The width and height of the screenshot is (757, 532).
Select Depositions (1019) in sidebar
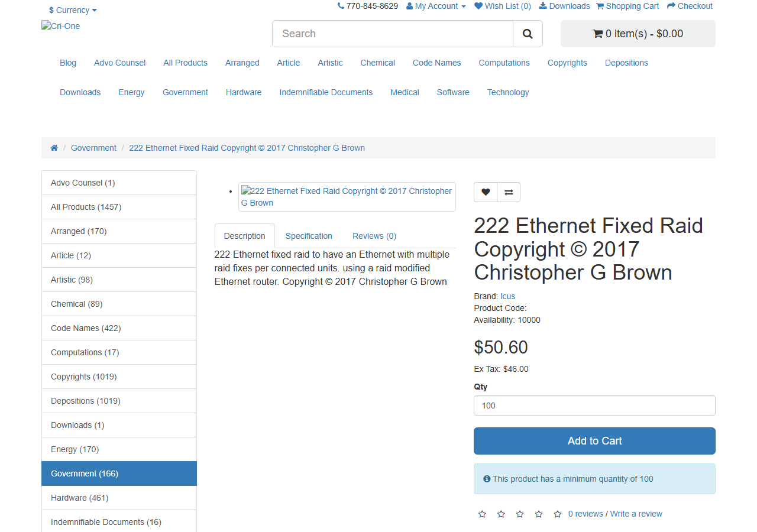tap(119, 401)
